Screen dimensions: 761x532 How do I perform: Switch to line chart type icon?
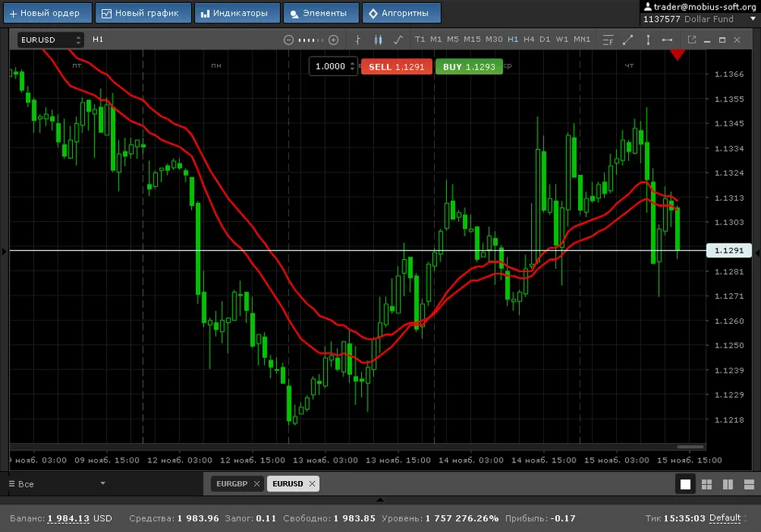398,40
